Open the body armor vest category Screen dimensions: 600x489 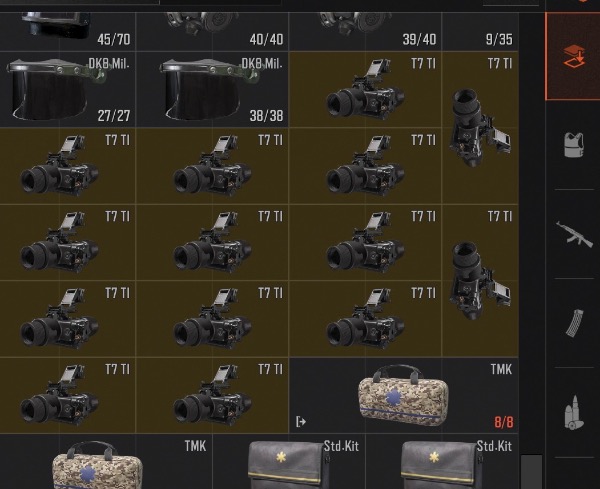pyautogui.click(x=574, y=145)
